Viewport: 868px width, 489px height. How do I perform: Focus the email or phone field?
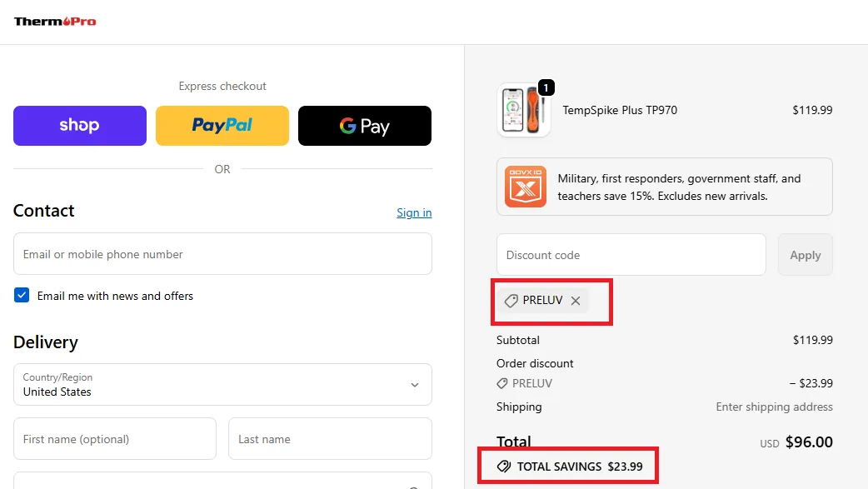[x=222, y=254]
